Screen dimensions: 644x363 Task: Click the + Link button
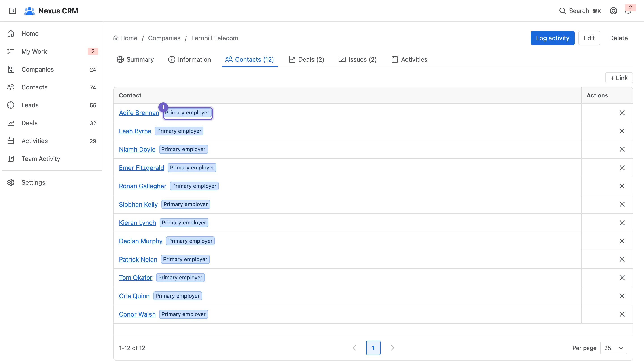pos(619,78)
